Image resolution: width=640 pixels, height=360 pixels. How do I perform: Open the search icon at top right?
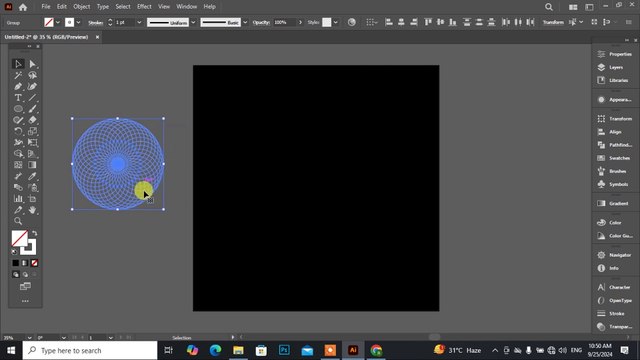(549, 7)
